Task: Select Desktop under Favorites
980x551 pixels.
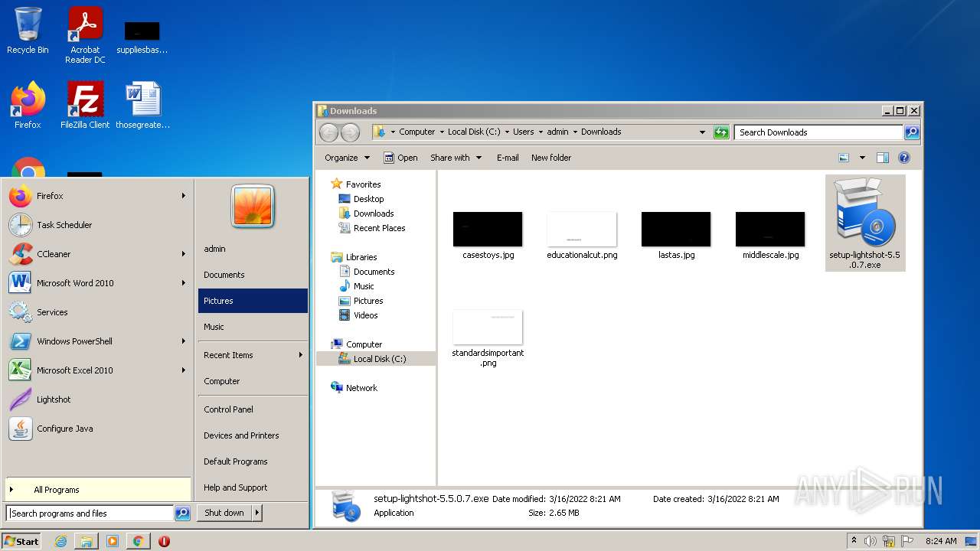Action: point(361,199)
